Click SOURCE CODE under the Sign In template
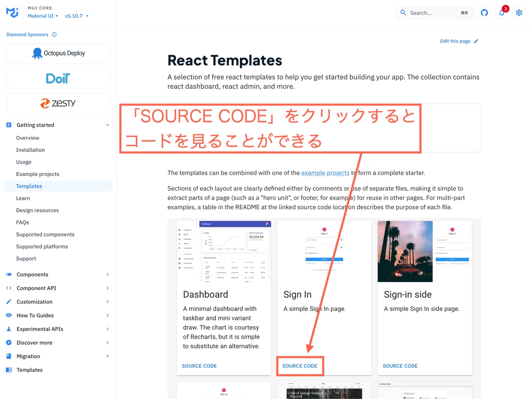 (x=300, y=366)
